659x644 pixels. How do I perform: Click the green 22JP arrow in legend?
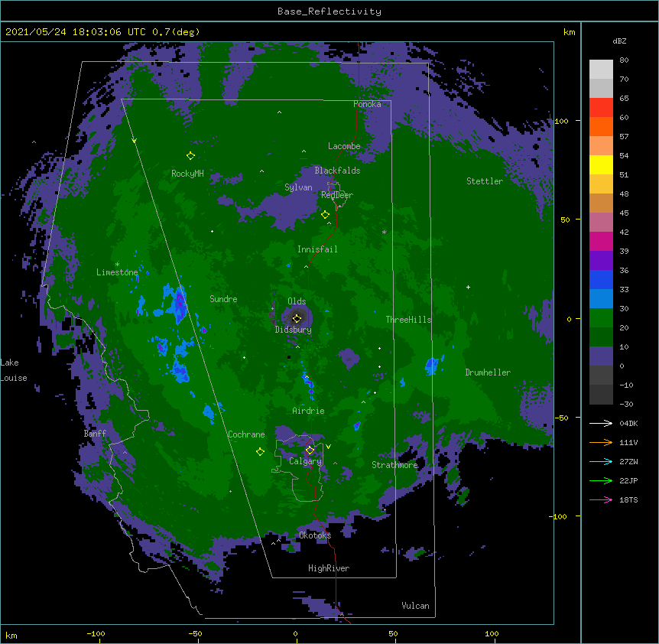601,480
